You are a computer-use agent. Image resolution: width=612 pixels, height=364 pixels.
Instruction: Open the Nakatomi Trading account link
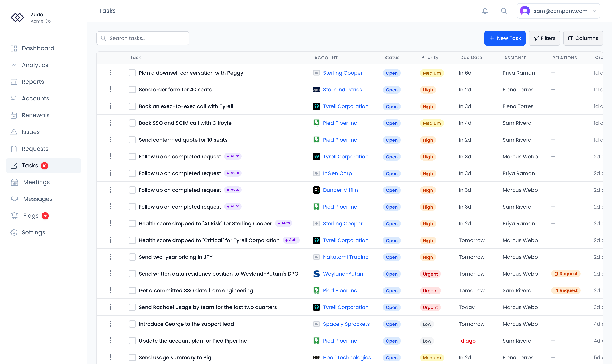point(346,257)
